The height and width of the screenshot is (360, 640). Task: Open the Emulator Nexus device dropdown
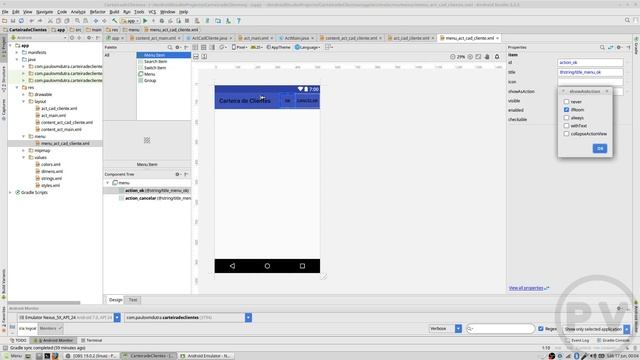117,318
